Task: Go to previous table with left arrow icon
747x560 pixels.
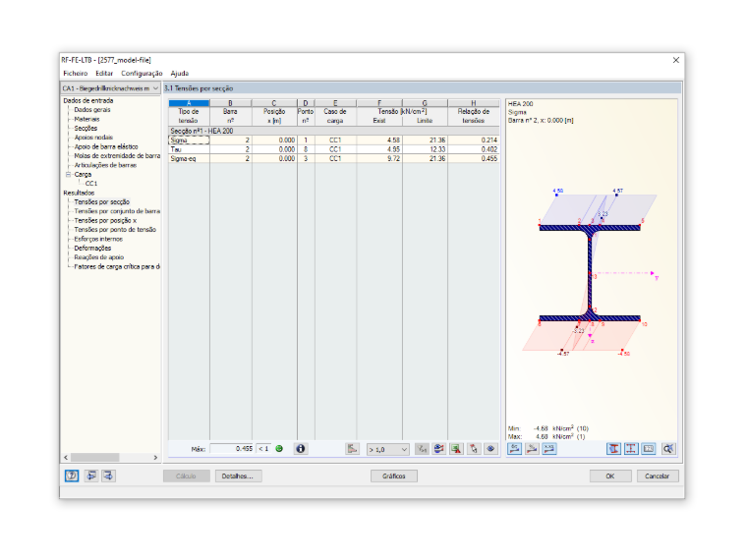Action: (91, 476)
